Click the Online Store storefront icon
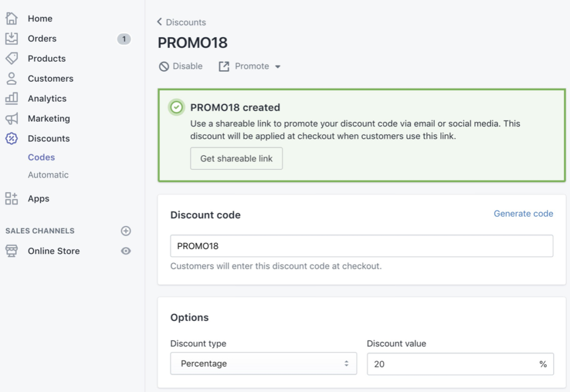The height and width of the screenshot is (392, 570). (x=11, y=251)
